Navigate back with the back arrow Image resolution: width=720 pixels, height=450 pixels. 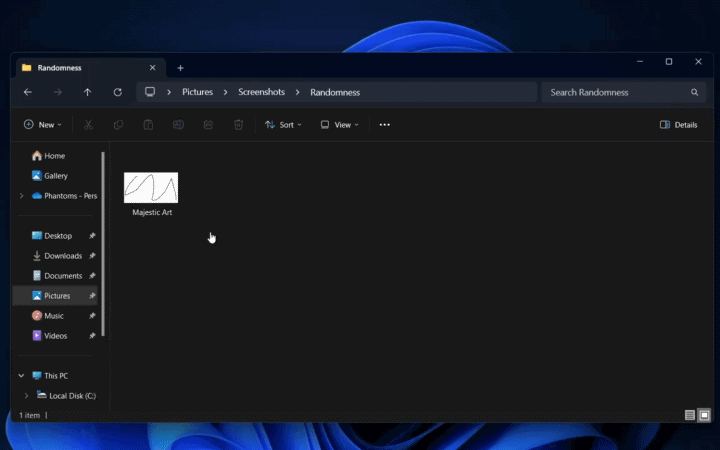tap(27, 92)
